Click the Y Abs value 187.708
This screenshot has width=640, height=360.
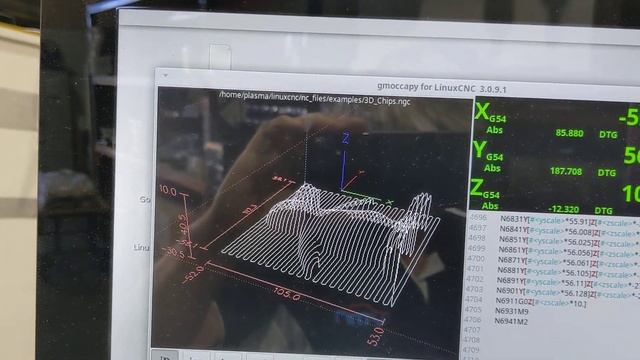click(x=566, y=171)
